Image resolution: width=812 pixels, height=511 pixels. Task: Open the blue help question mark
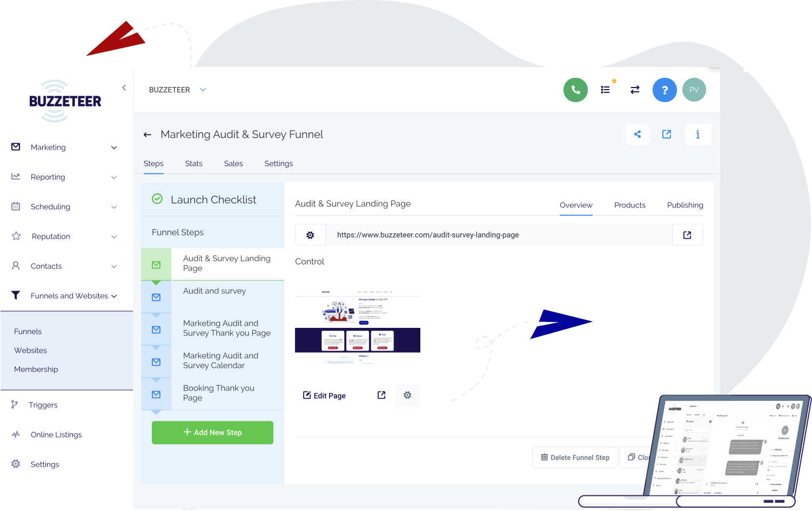665,90
